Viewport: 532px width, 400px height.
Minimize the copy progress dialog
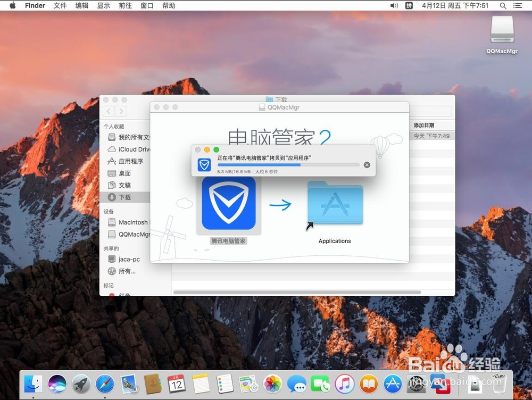coord(207,149)
